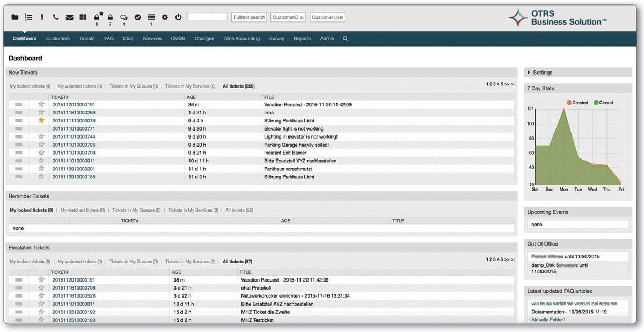Toggle watch star for ticket 2015110910000201

[41, 169]
